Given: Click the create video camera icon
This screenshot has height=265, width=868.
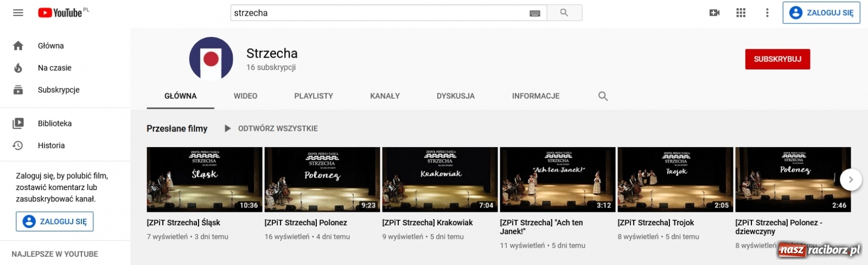Looking at the screenshot, I should (x=714, y=12).
